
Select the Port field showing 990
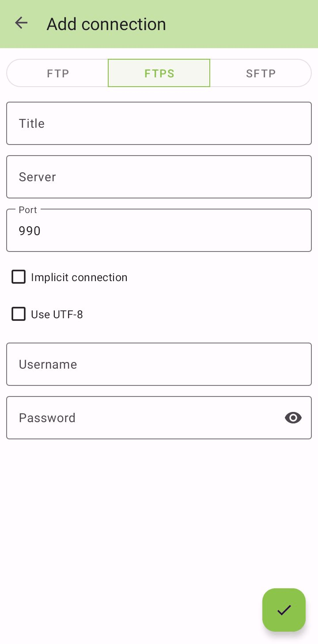coord(159,230)
